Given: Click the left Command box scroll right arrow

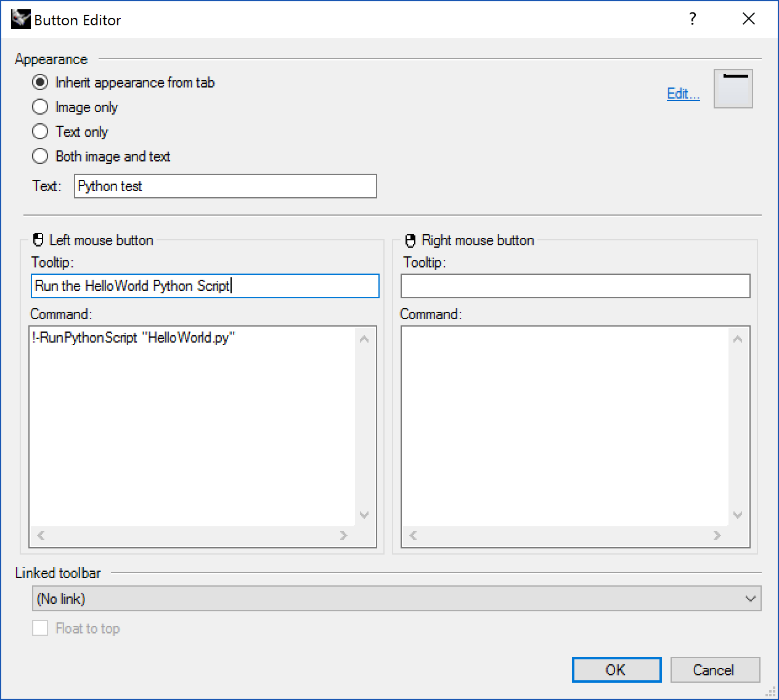Looking at the screenshot, I should tap(344, 535).
